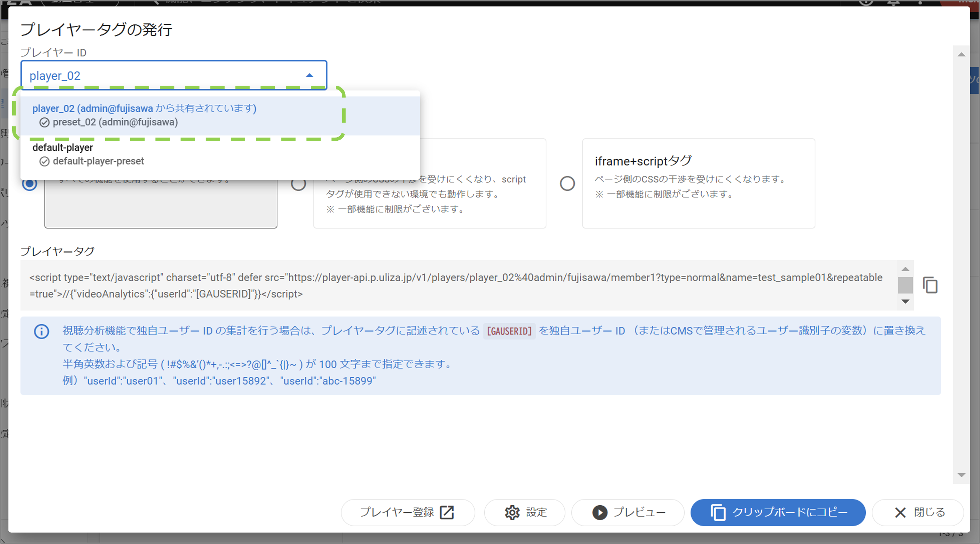This screenshot has height=544, width=980.
Task: Click the play icon on プレビュー
Action: (x=600, y=512)
